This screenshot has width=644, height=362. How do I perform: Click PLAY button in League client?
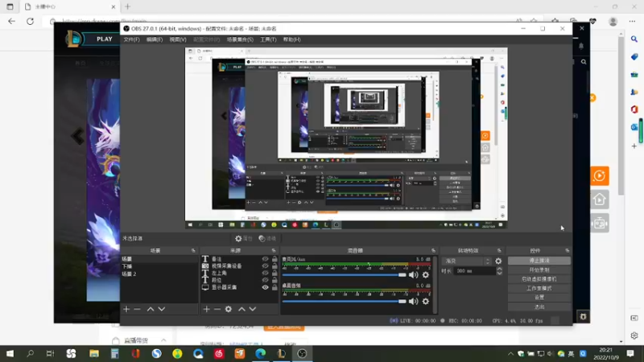tap(105, 39)
